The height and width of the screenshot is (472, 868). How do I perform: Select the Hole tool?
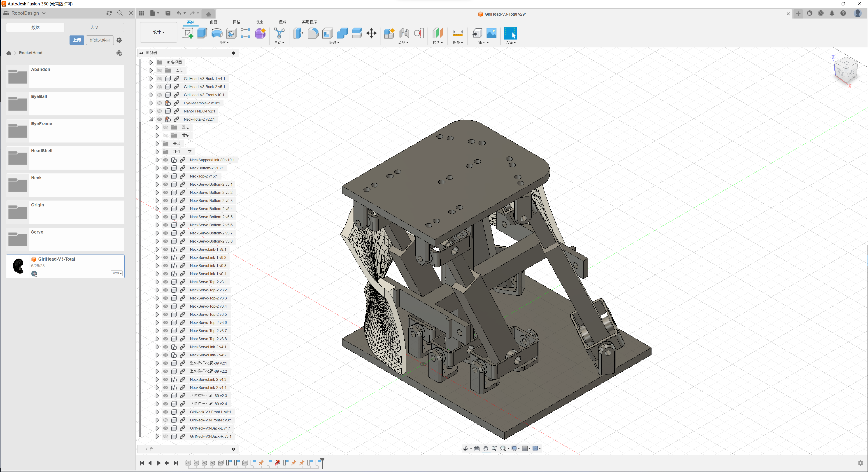tap(231, 33)
